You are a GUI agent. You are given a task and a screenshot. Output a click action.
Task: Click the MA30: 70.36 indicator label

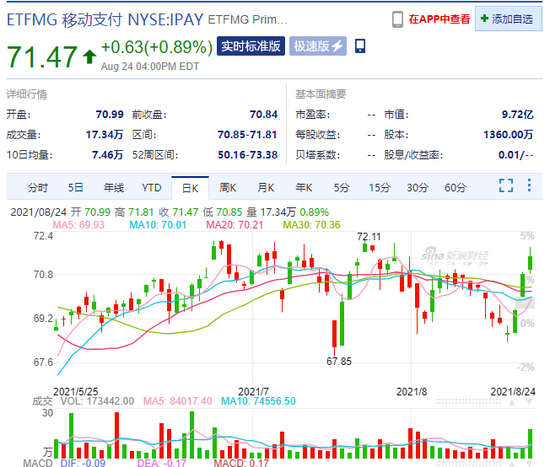click(x=311, y=225)
